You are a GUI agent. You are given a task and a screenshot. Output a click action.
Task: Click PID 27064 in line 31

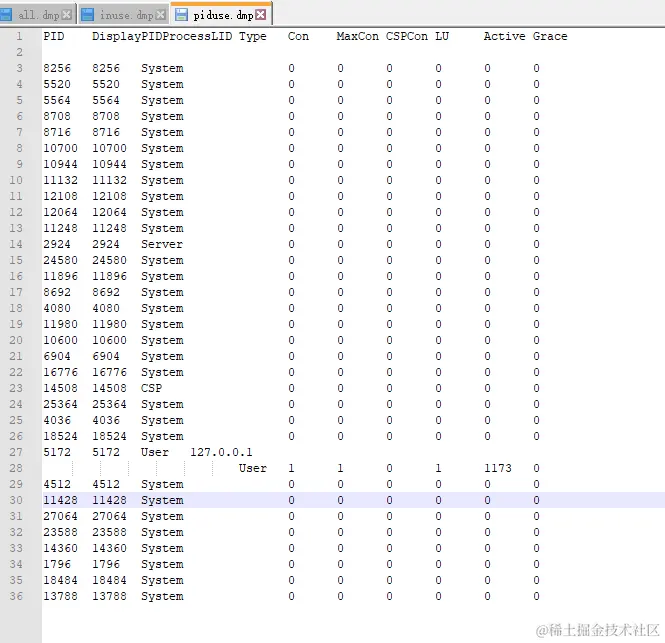[60, 516]
